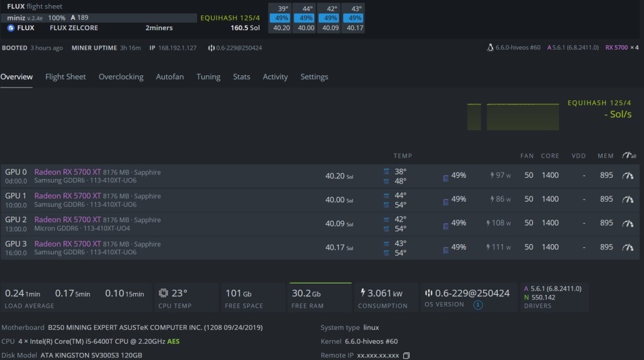Click the ATA KINGSTON SV300S3 120GB disk model

[x=91, y=355]
